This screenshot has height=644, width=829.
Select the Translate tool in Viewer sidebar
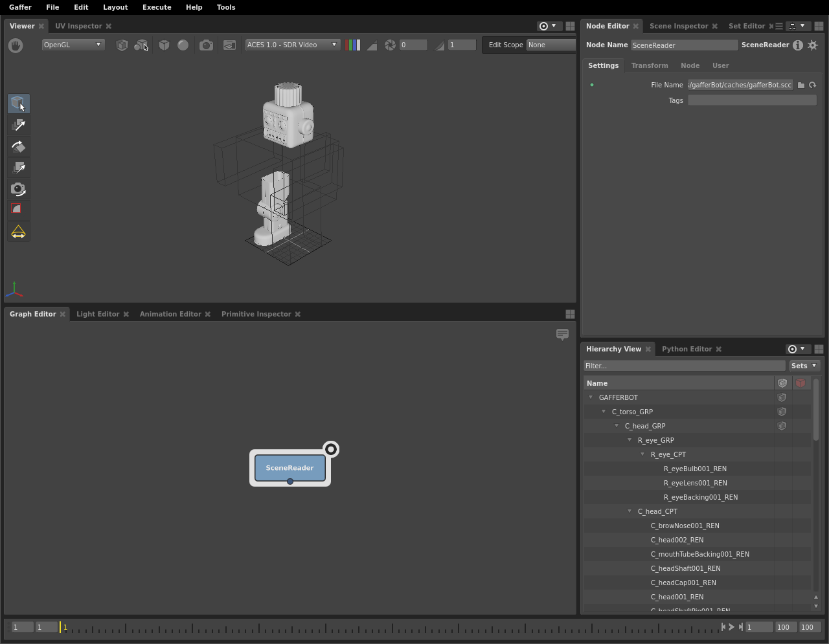coord(19,125)
